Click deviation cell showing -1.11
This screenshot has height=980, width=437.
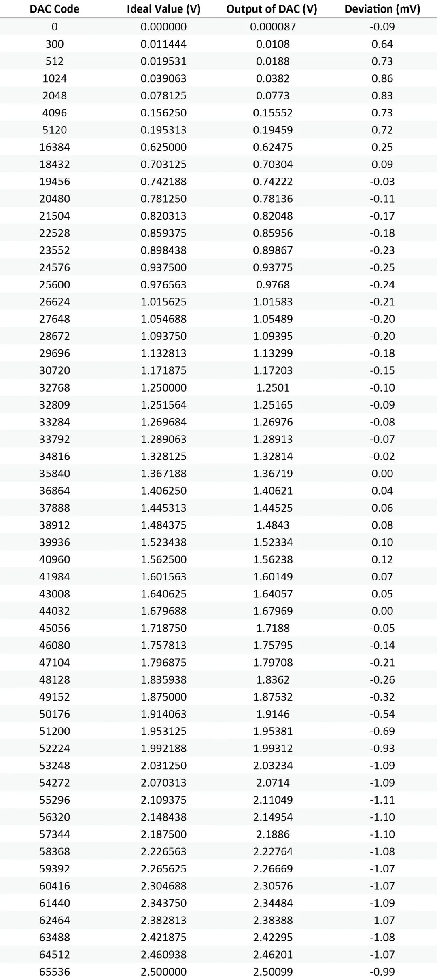382,800
